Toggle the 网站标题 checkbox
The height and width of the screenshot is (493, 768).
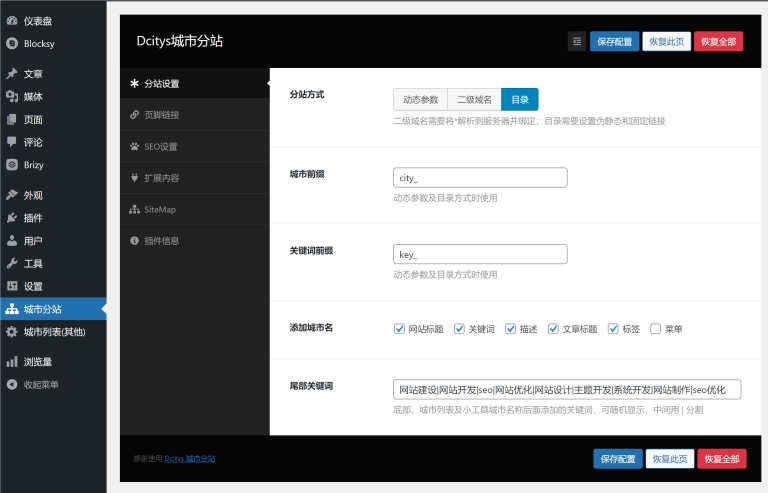tap(400, 329)
